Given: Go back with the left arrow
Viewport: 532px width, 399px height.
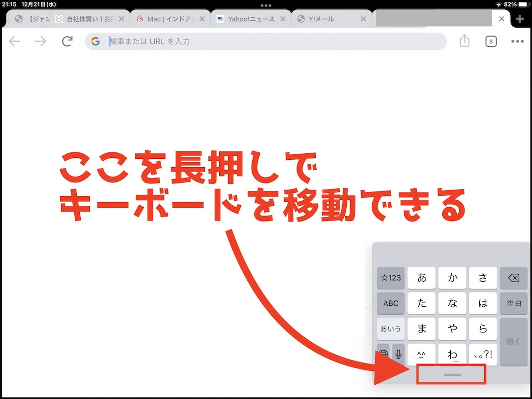Looking at the screenshot, I should coord(15,41).
